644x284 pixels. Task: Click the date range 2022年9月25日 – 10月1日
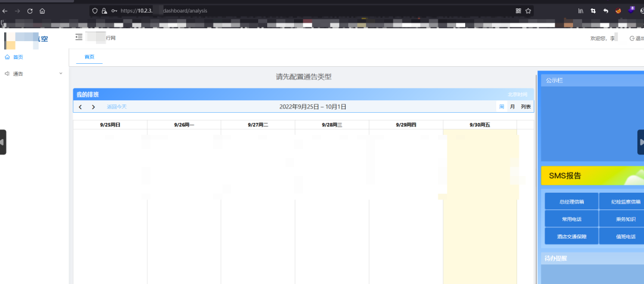[x=312, y=107]
